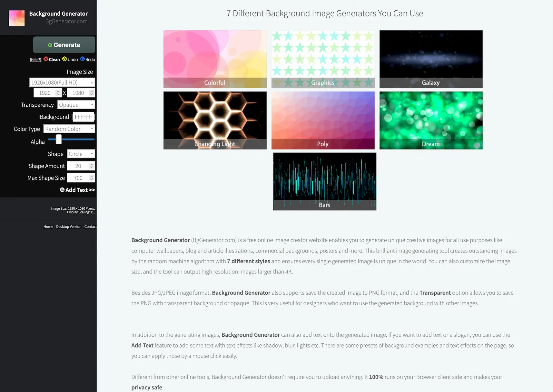Increase Shape Amount using its stepper arrow
The height and width of the screenshot is (392, 553).
click(x=92, y=164)
